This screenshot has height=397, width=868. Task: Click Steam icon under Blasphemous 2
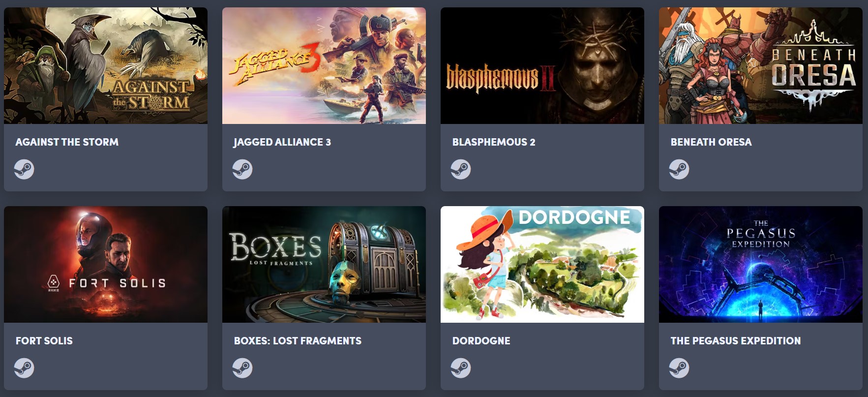(x=461, y=169)
